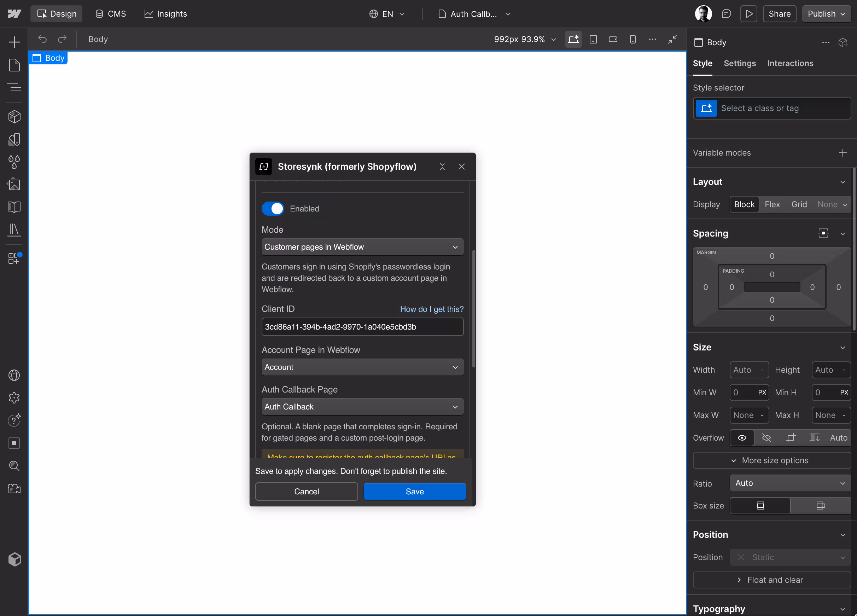The width and height of the screenshot is (857, 616).
Task: Switch to Design mode
Action: pos(57,14)
